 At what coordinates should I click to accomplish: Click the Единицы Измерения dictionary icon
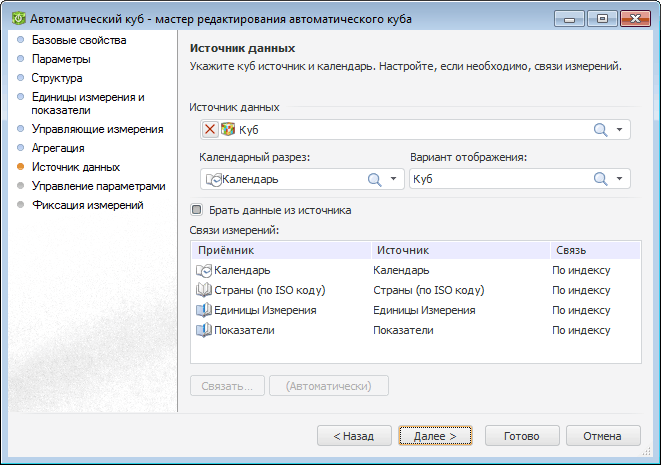click(x=204, y=310)
